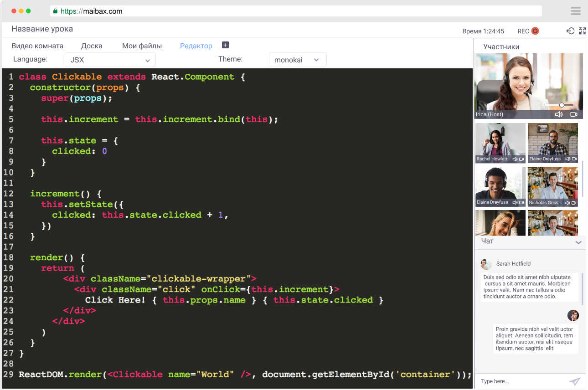Adjust Irina's volume slider handle
The image size is (588, 390).
(x=562, y=105)
